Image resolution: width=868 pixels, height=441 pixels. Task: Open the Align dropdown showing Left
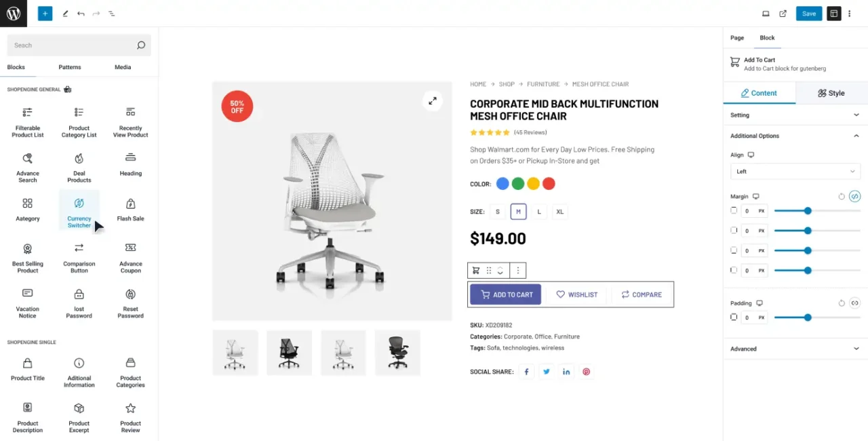coord(795,172)
